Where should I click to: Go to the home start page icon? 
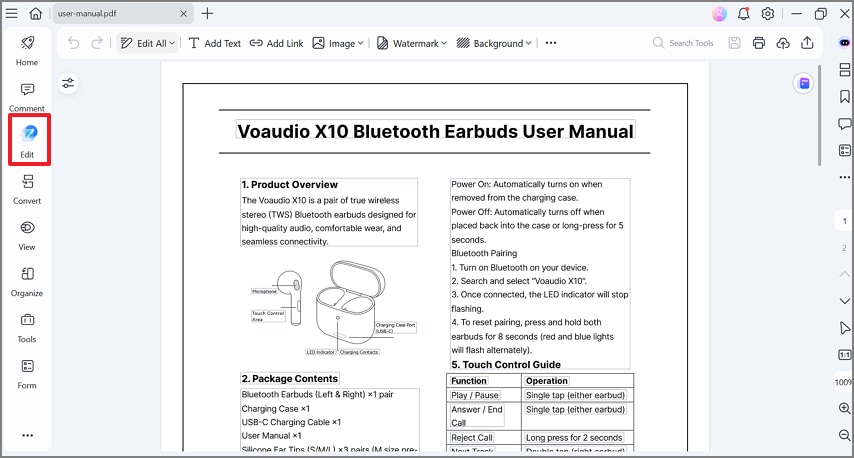pyautogui.click(x=35, y=14)
